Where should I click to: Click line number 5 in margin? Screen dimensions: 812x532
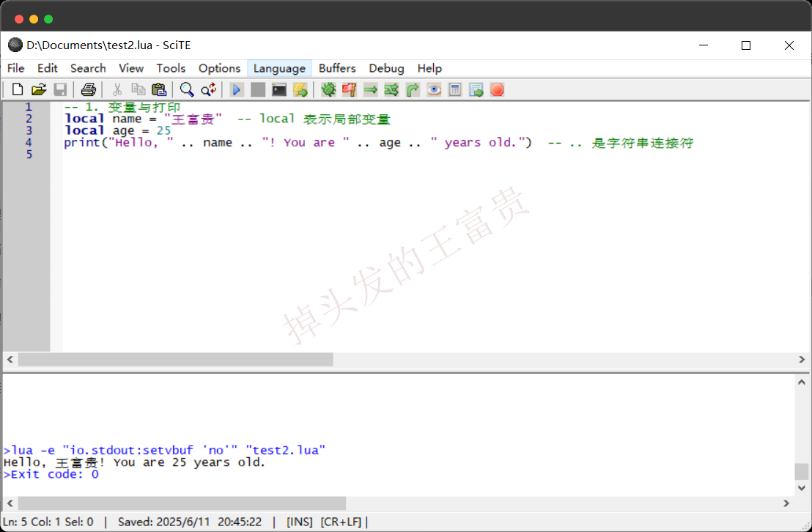pos(29,155)
